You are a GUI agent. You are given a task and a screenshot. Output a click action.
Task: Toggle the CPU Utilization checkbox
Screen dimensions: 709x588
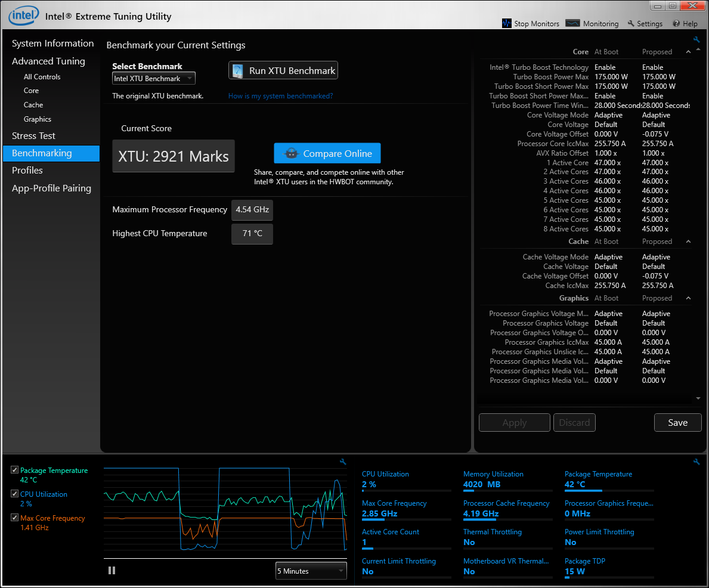pyautogui.click(x=14, y=493)
